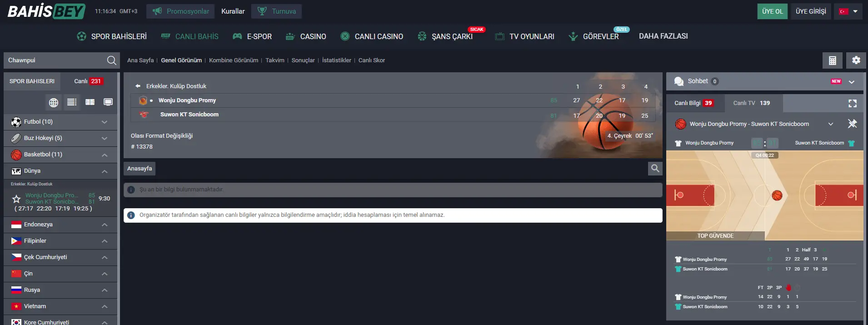Open the Canlı Skor link

pos(372,60)
